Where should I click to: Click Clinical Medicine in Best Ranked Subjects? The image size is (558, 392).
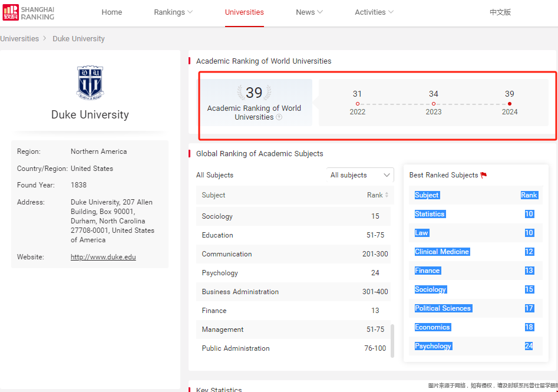pos(442,252)
